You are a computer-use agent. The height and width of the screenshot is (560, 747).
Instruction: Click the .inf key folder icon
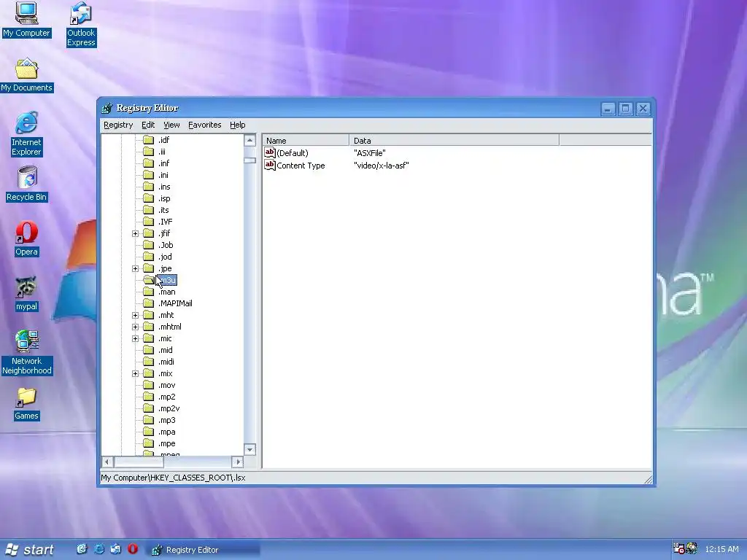(x=149, y=163)
